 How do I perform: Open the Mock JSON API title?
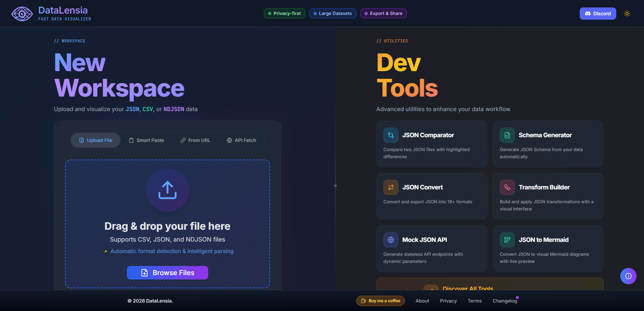coord(424,240)
